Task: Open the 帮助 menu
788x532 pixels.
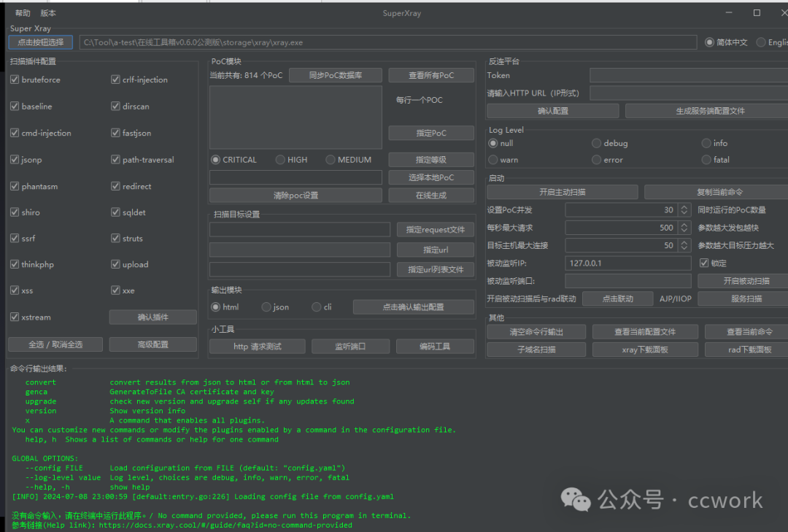Action: [x=23, y=13]
